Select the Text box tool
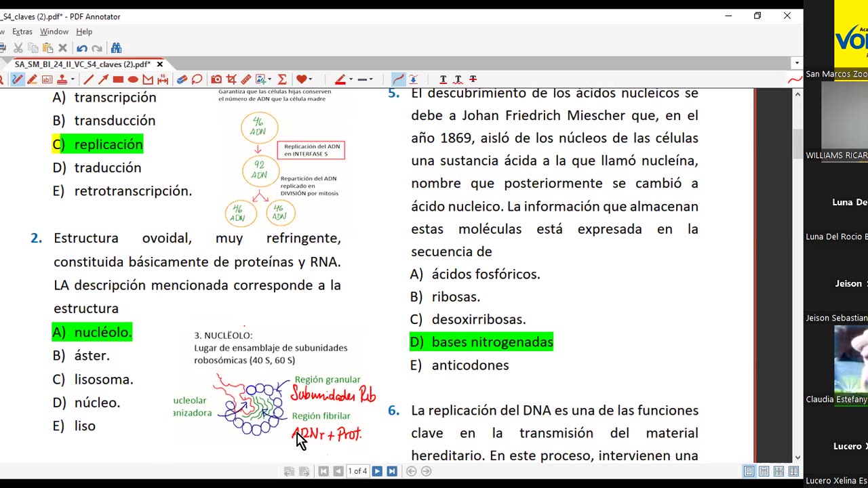The width and height of the screenshot is (868, 488). click(47, 79)
